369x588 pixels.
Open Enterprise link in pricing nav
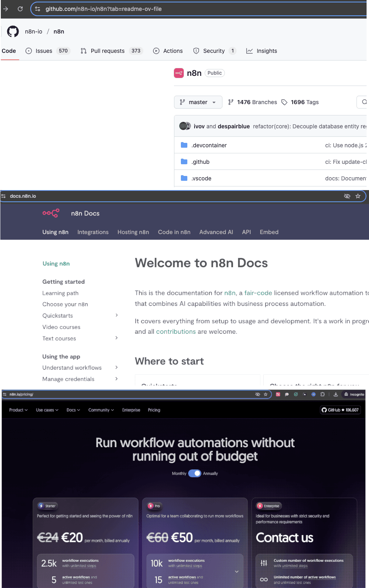tap(131, 410)
